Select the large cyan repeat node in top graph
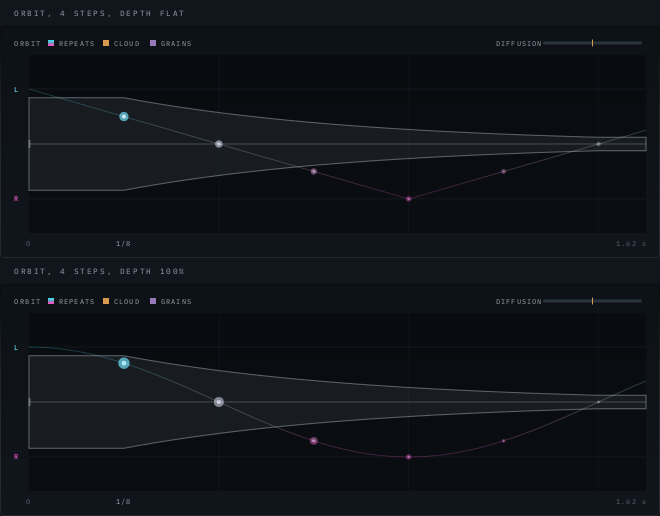Screen dimensions: 660x516 (124, 117)
